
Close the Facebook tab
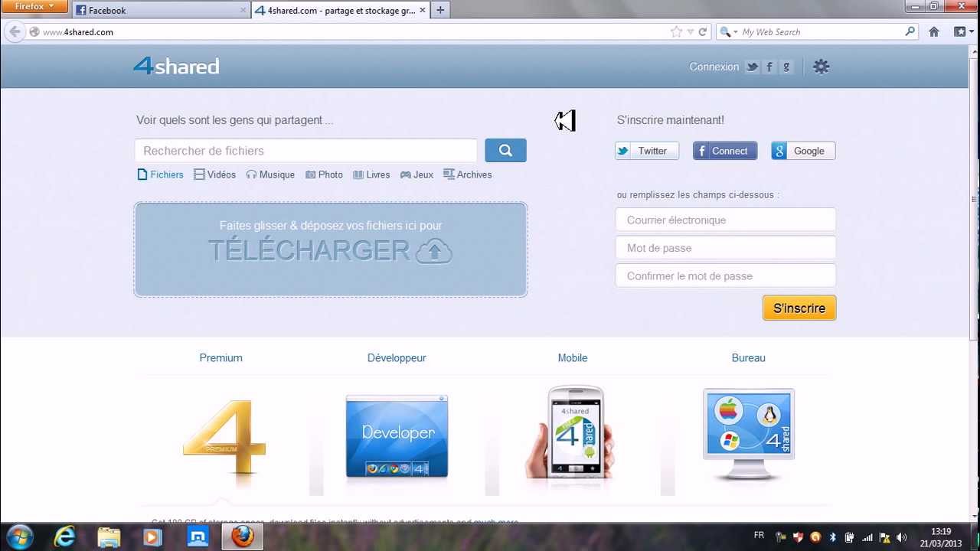point(243,11)
